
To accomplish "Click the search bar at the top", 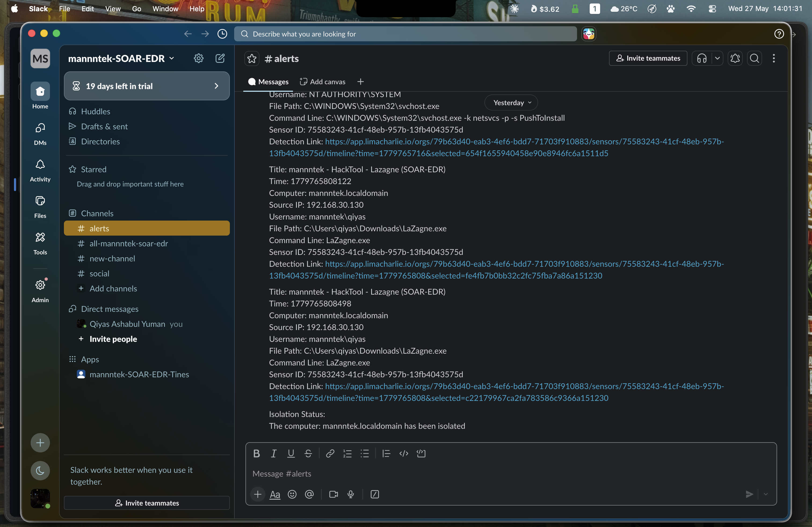I will pos(405,34).
